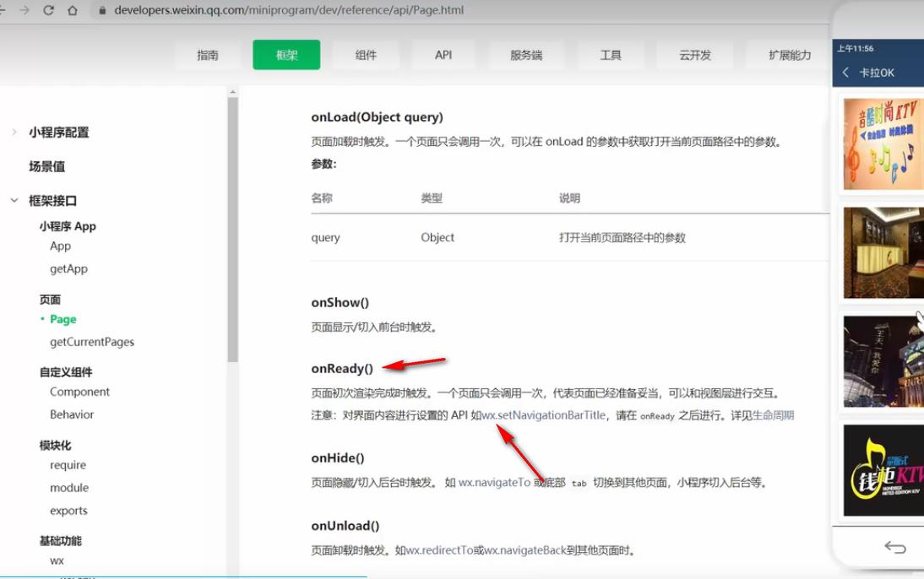Click the browser address bar
Screen dimensions: 924x579
[x=338, y=12]
